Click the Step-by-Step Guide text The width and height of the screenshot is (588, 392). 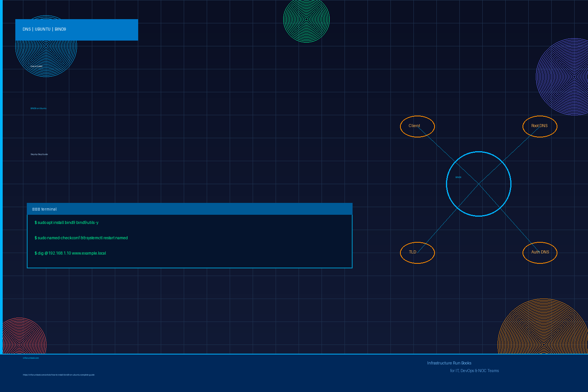point(39,154)
